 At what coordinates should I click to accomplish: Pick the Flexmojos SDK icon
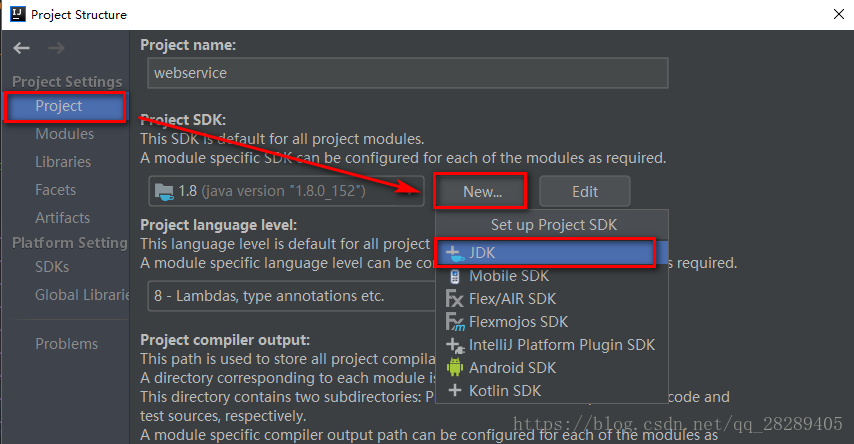click(455, 321)
